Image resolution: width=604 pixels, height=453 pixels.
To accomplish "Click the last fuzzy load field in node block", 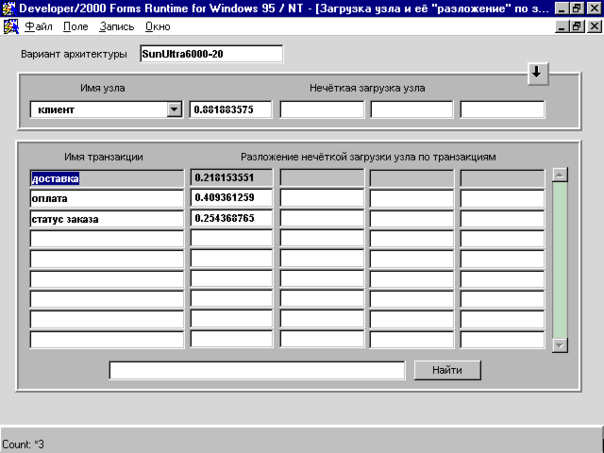I will click(502, 110).
